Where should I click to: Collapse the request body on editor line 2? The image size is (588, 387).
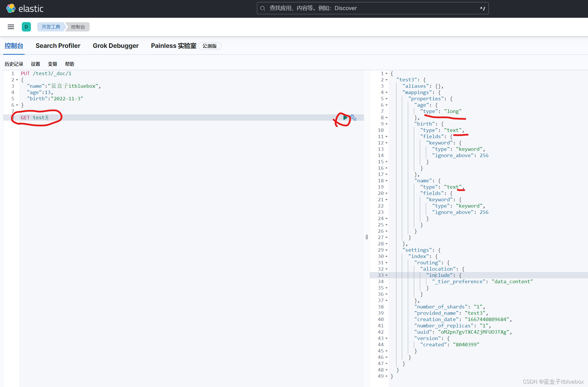coord(17,80)
